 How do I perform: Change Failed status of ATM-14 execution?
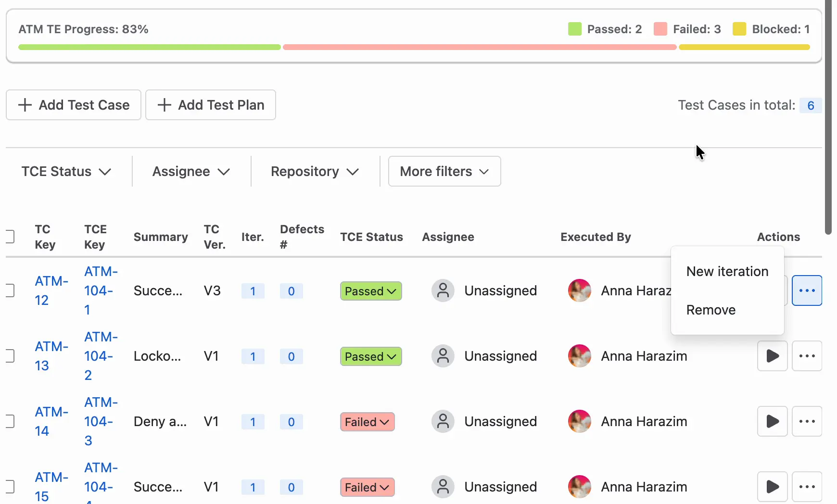tap(368, 422)
